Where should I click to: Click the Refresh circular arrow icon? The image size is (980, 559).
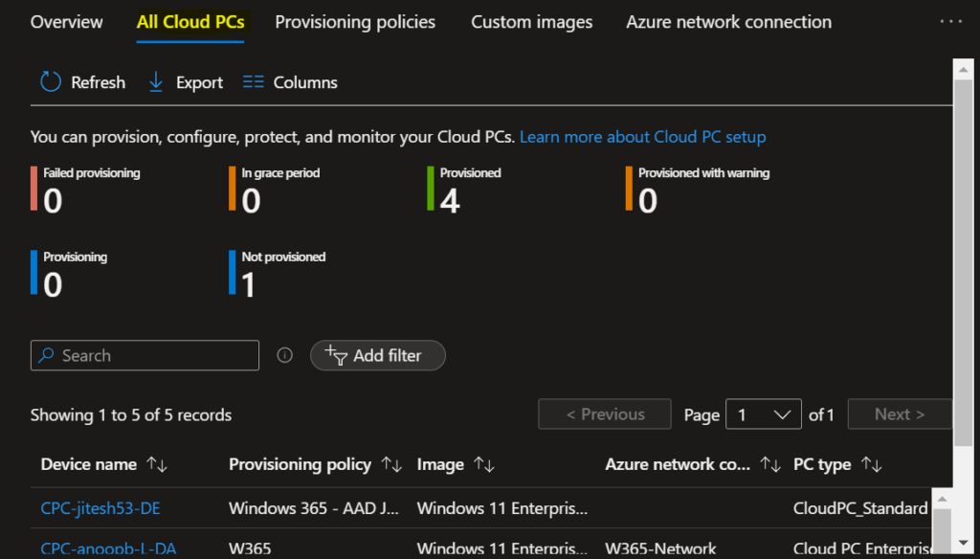pyautogui.click(x=51, y=82)
